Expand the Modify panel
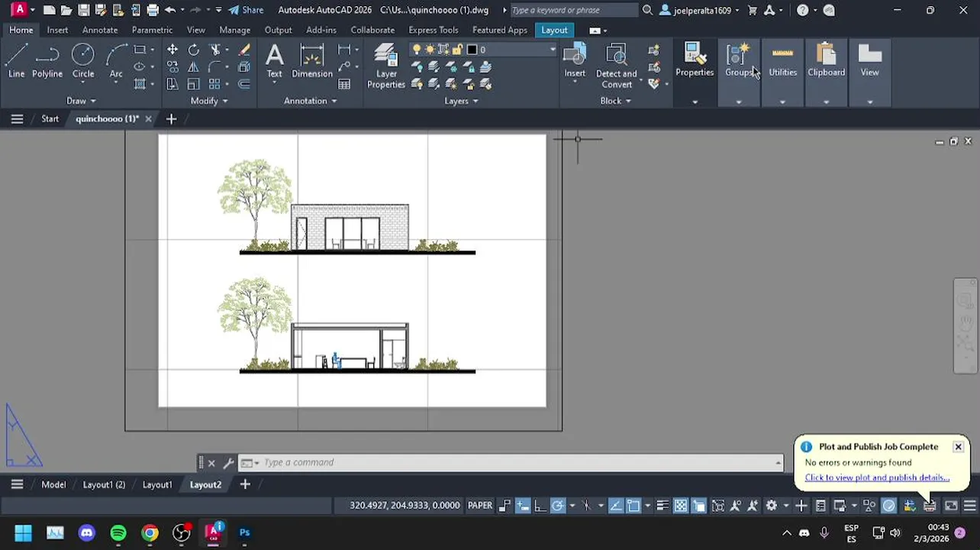Viewport: 980px width, 550px height. click(209, 101)
